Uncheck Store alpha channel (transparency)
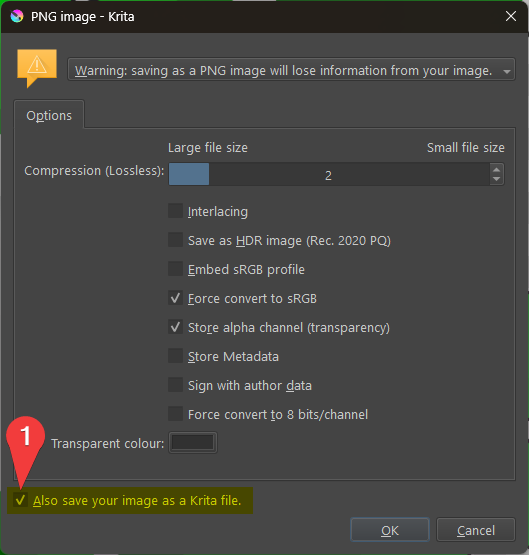 click(175, 327)
